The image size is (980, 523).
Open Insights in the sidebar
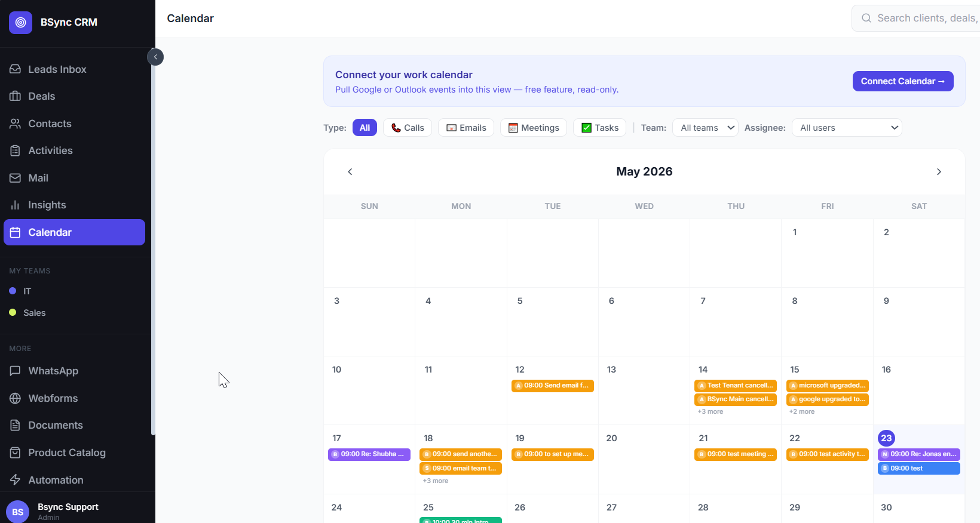pos(74,205)
